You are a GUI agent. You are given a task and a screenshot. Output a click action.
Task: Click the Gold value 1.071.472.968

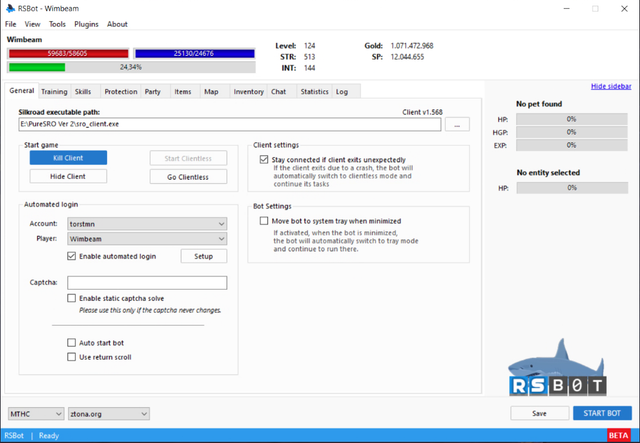(412, 46)
